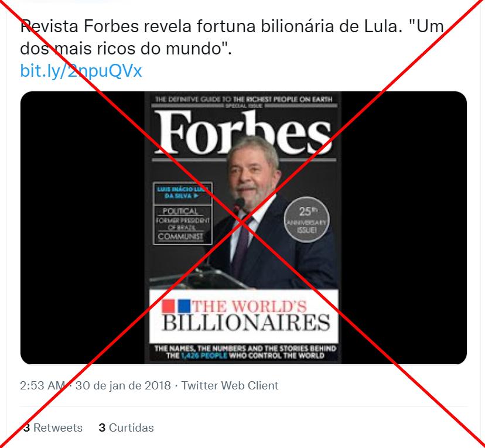
Task: Open the Forbes cover image thumbnail
Action: tap(243, 228)
